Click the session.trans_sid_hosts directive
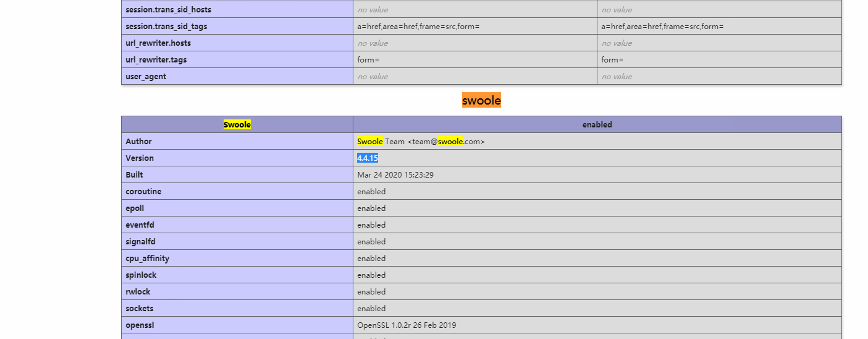This screenshot has height=339, width=868. (168, 9)
